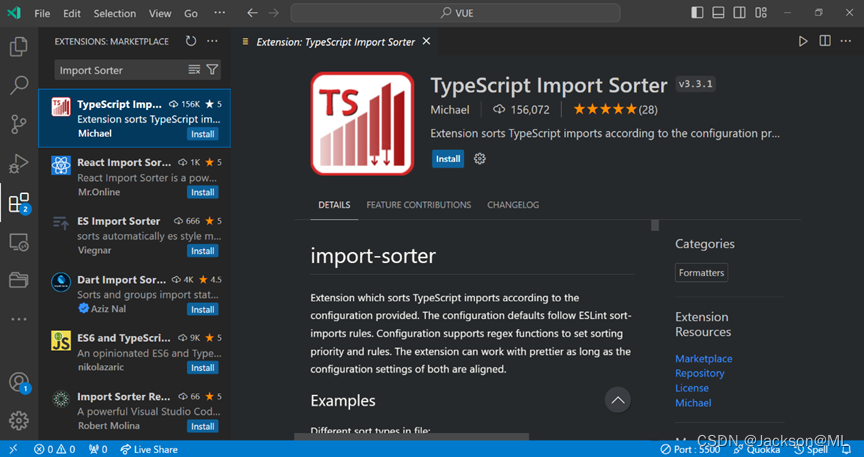The height and width of the screenshot is (457, 864).
Task: Go back with the left arrow
Action: pyautogui.click(x=252, y=13)
